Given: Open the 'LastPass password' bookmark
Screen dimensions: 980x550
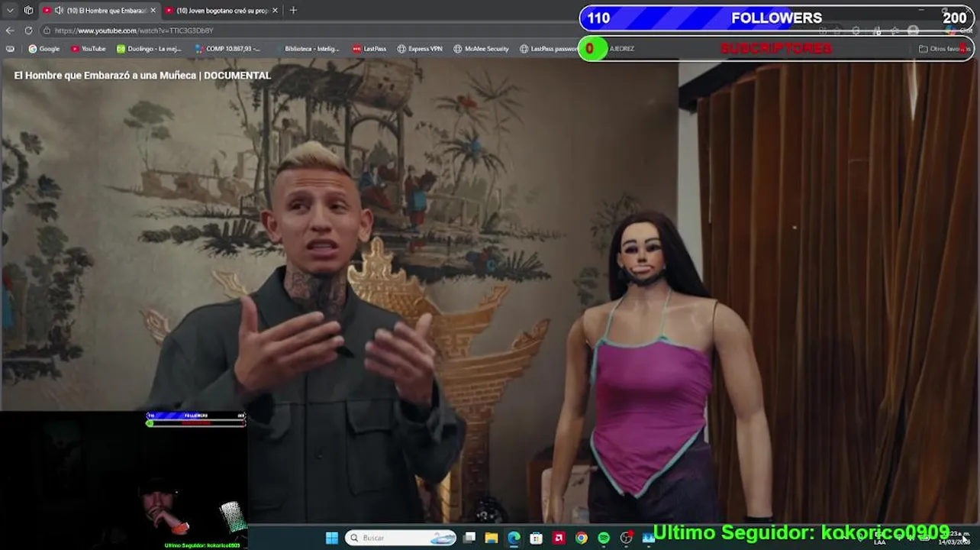Looking at the screenshot, I should coord(549,49).
